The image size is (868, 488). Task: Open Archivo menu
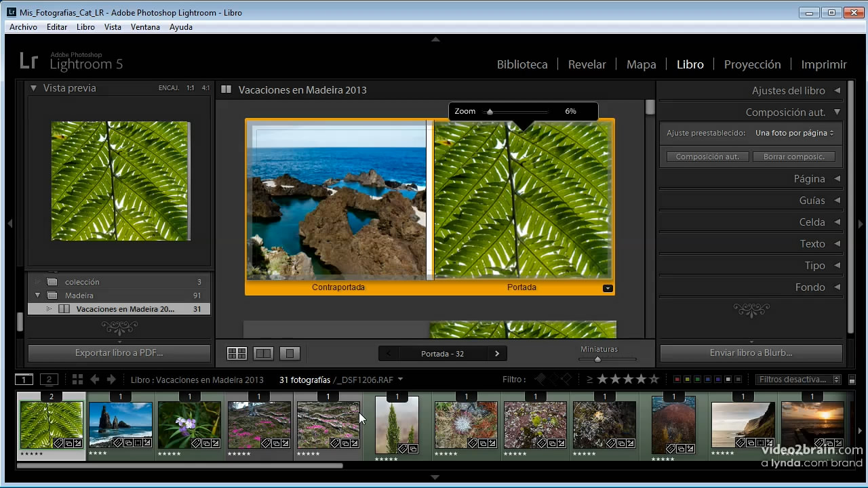[24, 27]
